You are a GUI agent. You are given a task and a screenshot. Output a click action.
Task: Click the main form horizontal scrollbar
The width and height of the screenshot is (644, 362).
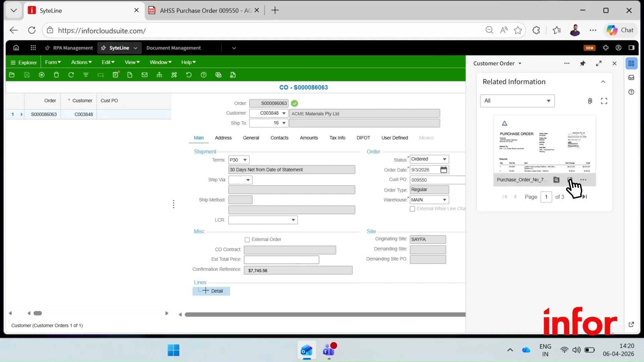[325, 314]
